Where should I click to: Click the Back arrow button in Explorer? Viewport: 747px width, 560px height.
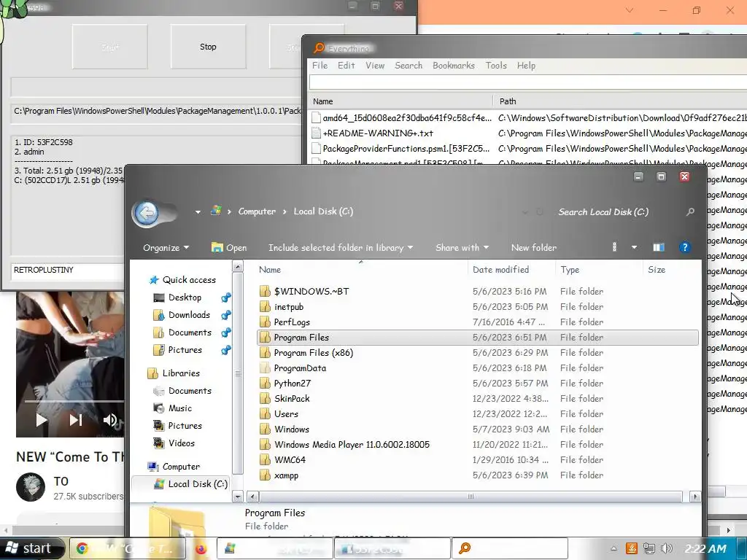click(x=147, y=213)
